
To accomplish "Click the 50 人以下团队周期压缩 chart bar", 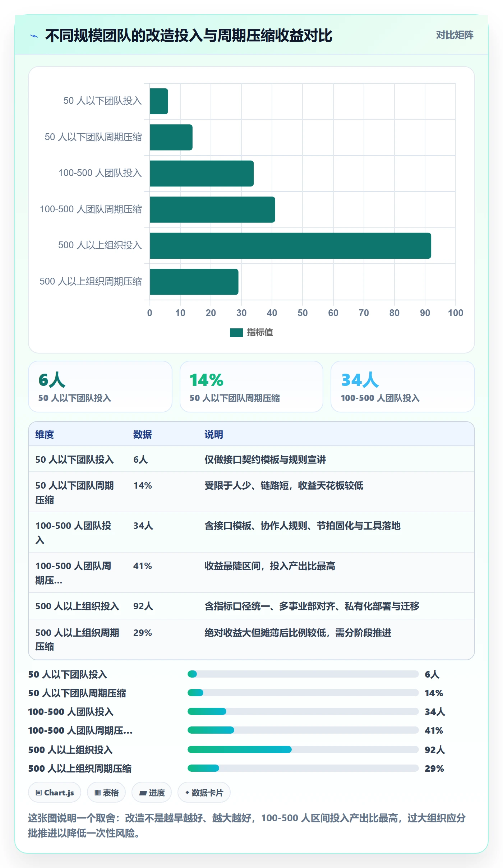I will click(x=171, y=137).
